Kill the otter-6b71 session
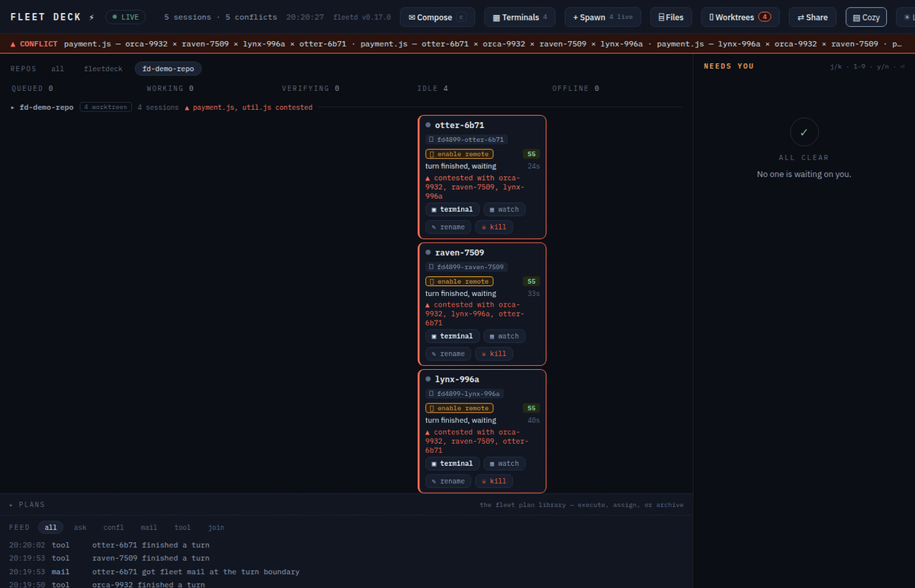 [x=494, y=227]
